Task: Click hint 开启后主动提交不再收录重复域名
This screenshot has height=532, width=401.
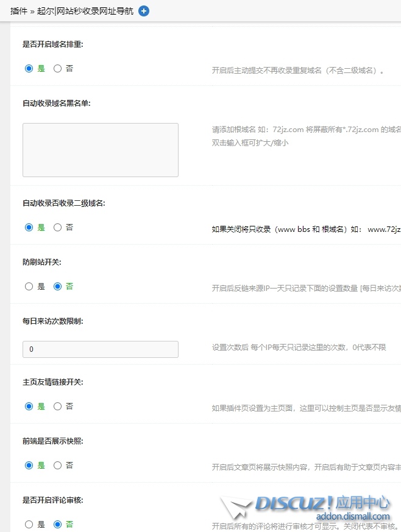Action: coord(297,71)
